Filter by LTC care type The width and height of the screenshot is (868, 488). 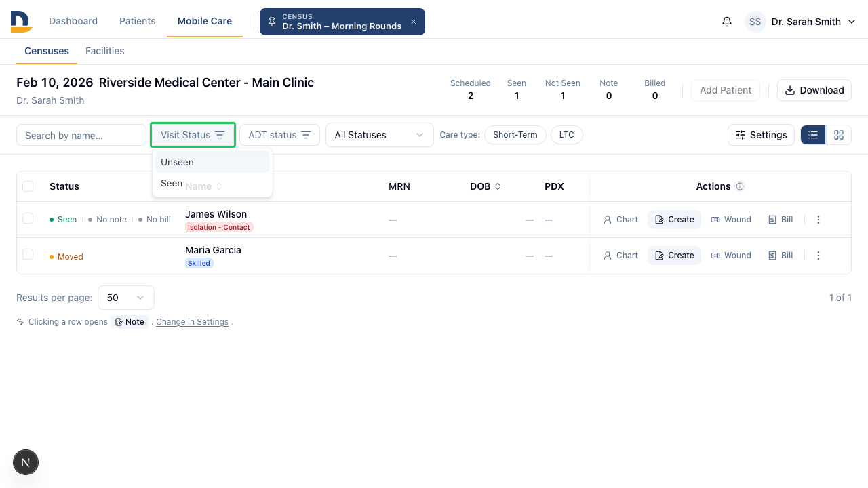pos(567,135)
